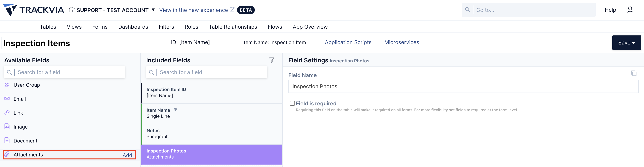
Task: Focus Available Fields search box
Action: [65, 72]
